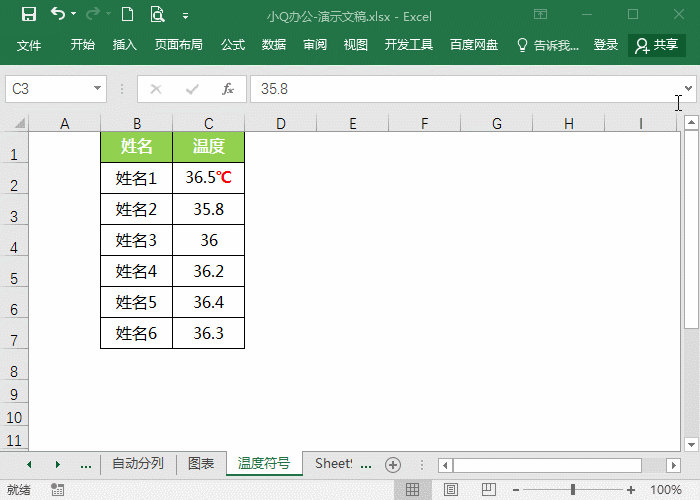Click the zoom out minus button

coord(516,490)
